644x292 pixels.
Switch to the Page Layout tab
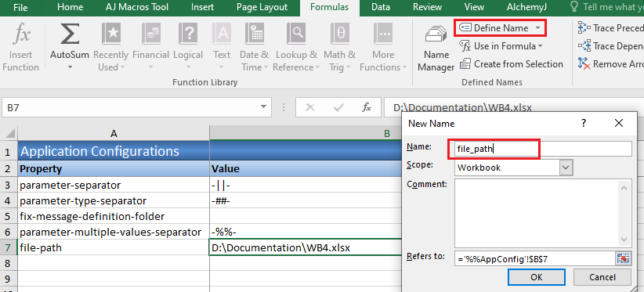pos(262,7)
